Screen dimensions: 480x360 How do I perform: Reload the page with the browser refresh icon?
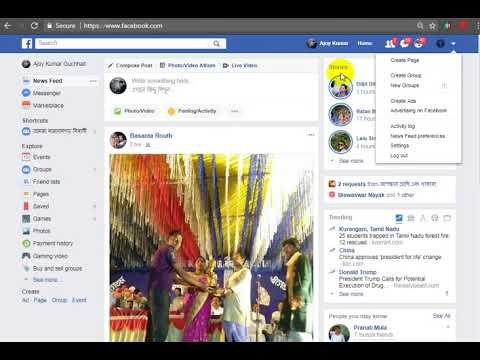click(x=34, y=26)
